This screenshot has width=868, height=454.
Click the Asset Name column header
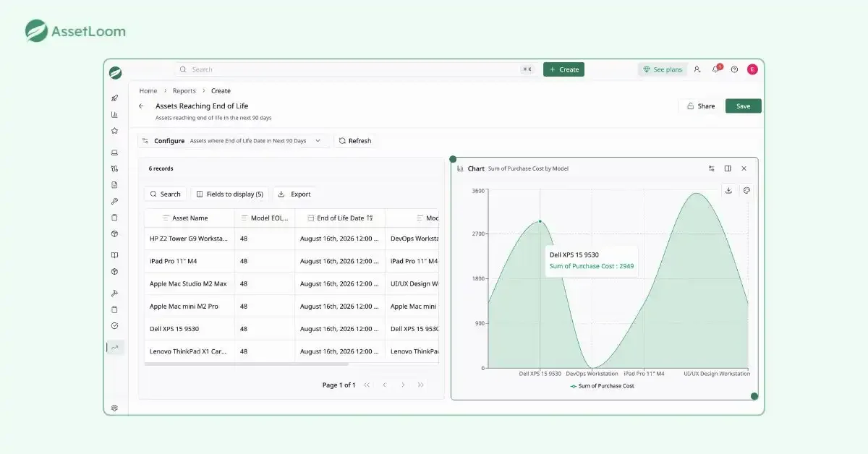click(190, 218)
